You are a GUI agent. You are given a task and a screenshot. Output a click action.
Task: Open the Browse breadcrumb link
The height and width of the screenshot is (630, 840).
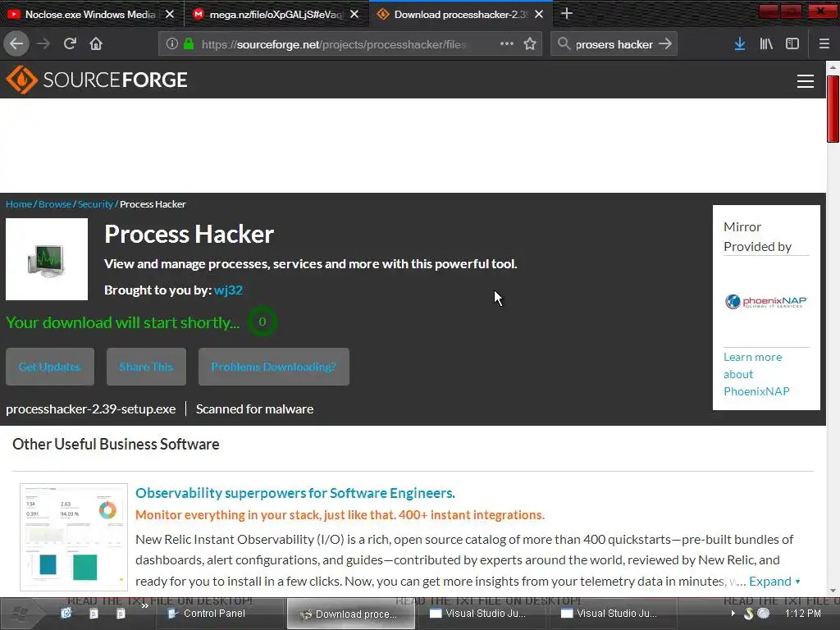coord(55,204)
